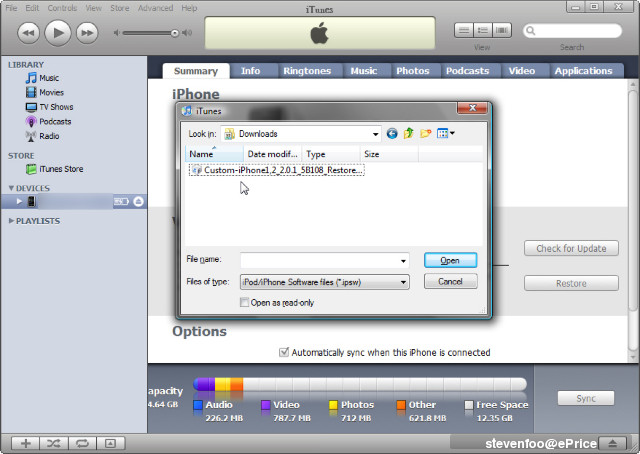Expand the PLAYLISTS section
This screenshot has height=454, width=640.
click(11, 221)
